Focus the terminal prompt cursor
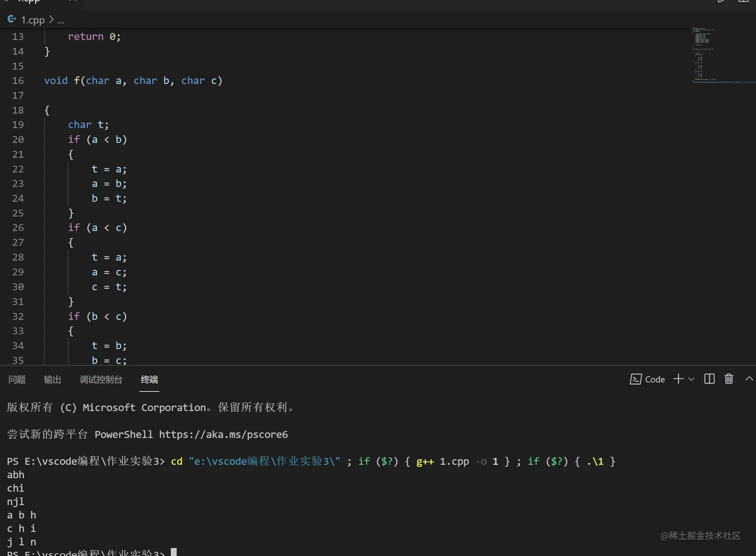Image resolution: width=756 pixels, height=556 pixels. [x=173, y=552]
